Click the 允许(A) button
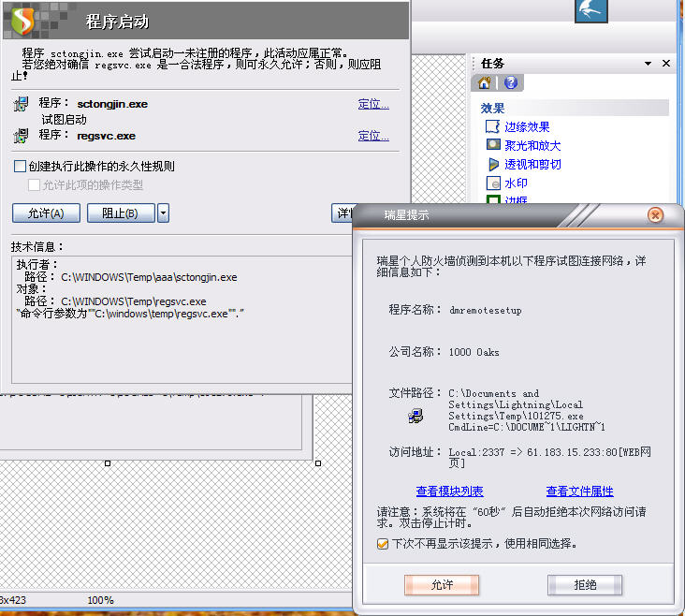The height and width of the screenshot is (616, 685). [46, 213]
